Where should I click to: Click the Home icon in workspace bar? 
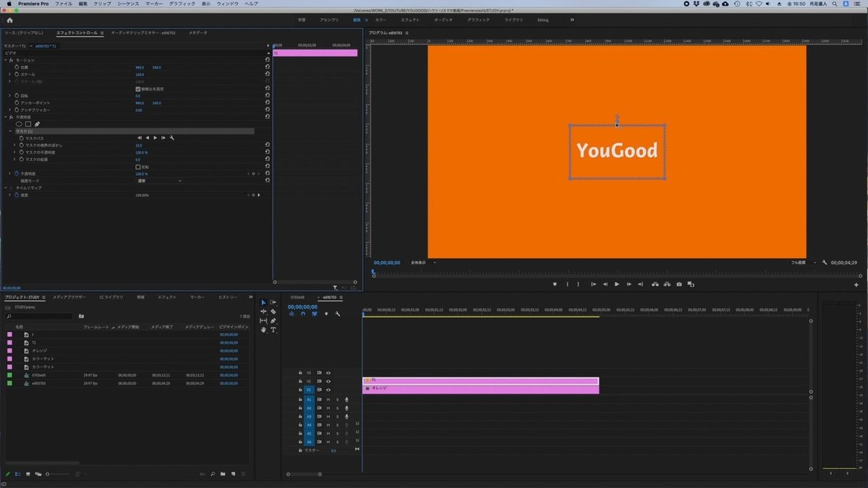click(9, 20)
